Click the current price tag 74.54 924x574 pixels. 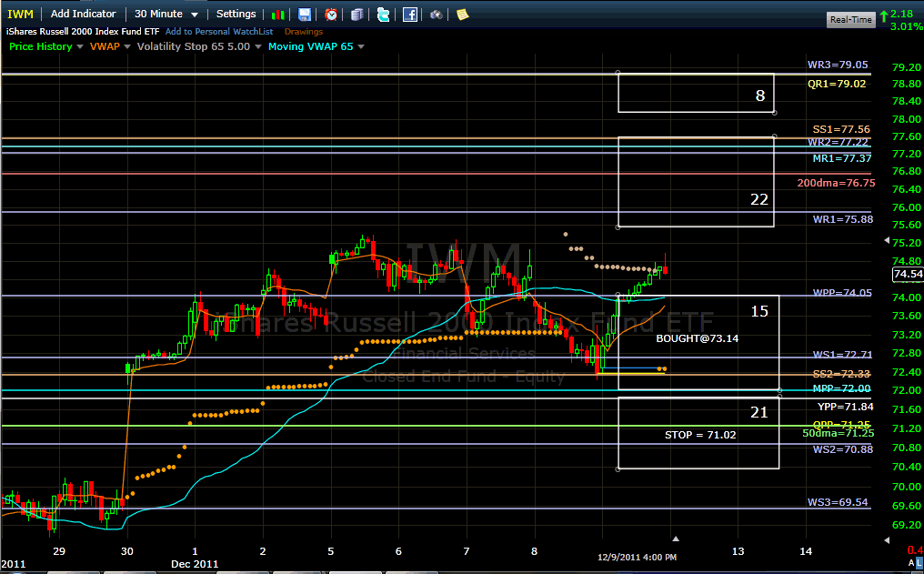(909, 274)
